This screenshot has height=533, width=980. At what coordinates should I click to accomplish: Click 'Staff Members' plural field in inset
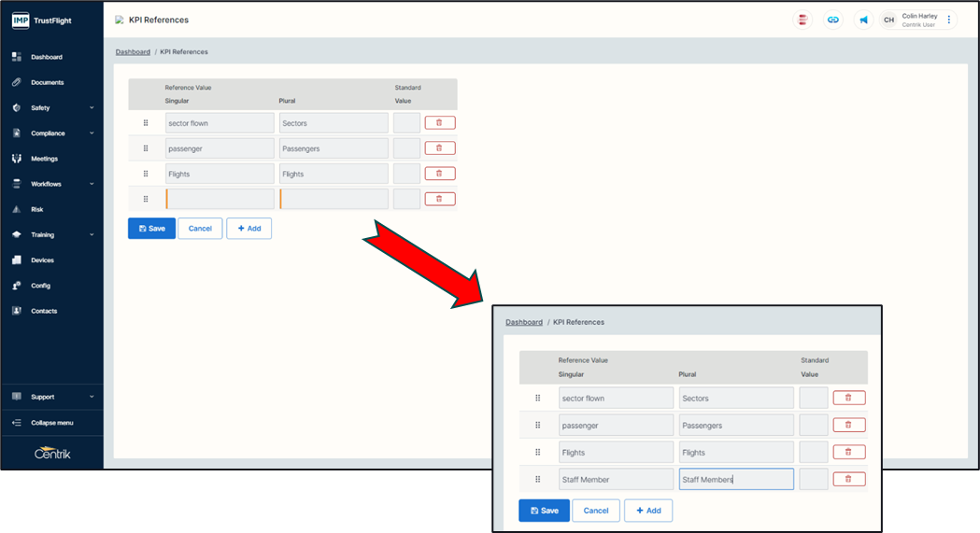pos(736,479)
